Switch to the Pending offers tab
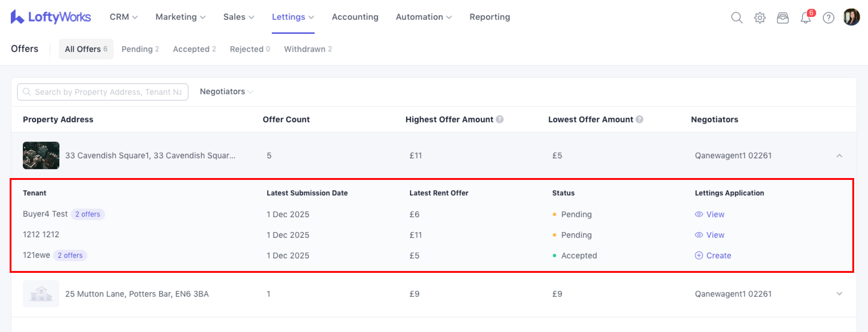This screenshot has height=332, width=868. coord(140,49)
